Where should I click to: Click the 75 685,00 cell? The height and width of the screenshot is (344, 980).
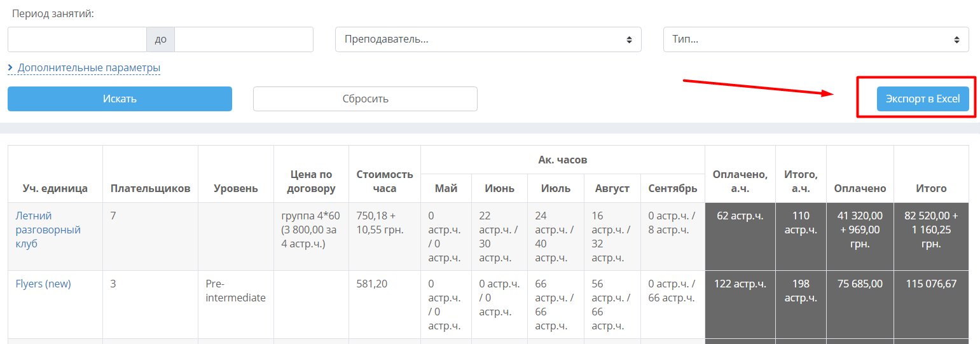tap(860, 305)
